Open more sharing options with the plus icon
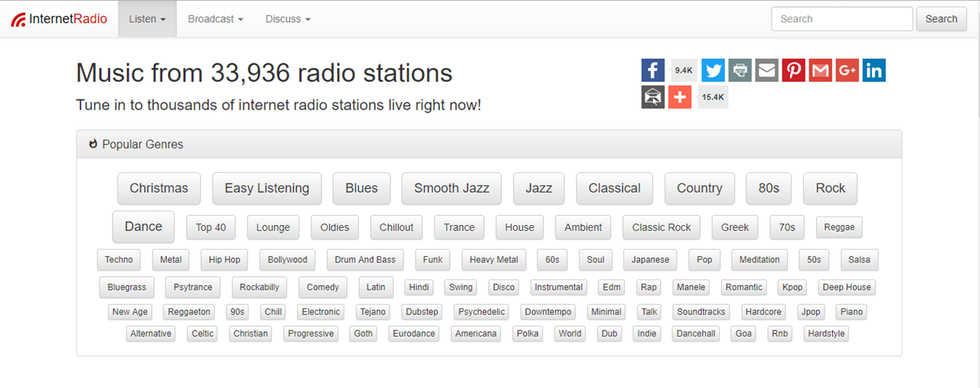The height and width of the screenshot is (388, 980). 680,97
